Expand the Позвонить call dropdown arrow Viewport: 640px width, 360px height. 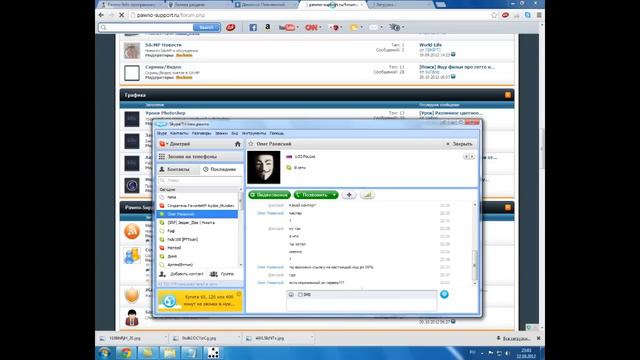pos(334,195)
